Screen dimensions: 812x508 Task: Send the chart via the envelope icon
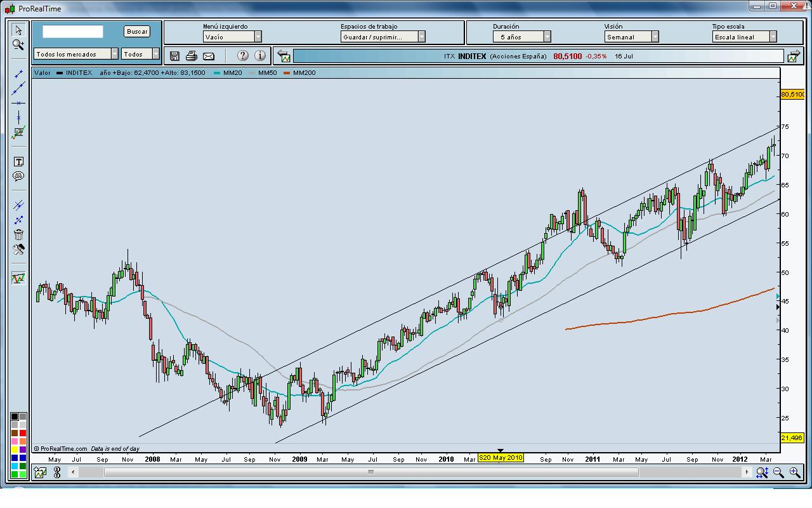209,56
